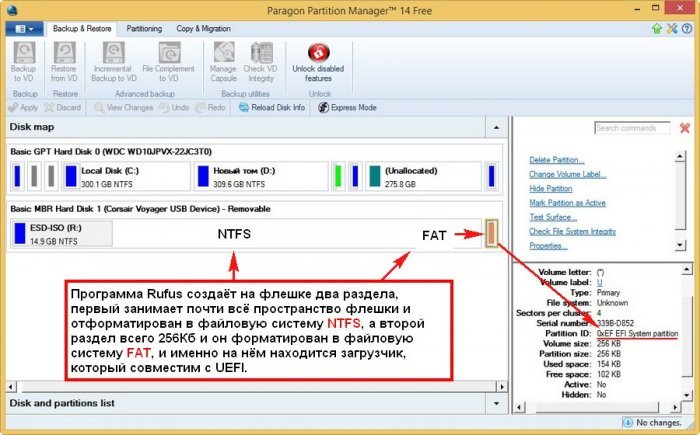Open Properties link
The width and height of the screenshot is (700, 435).
548,246
